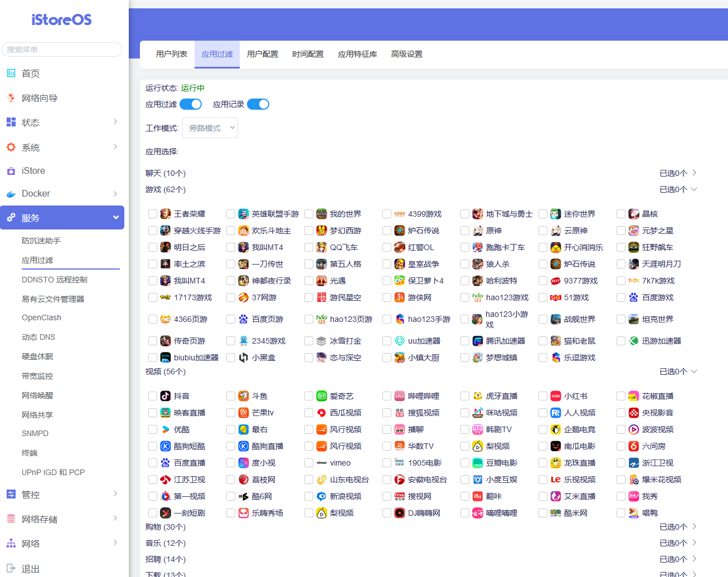
Task: Click the uu加速器 app icon
Action: tap(400, 341)
